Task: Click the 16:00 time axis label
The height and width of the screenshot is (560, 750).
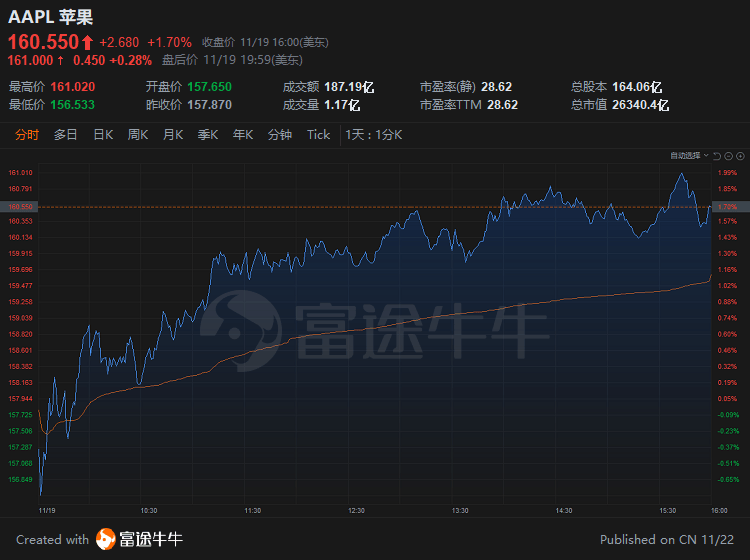Action: pos(719,511)
